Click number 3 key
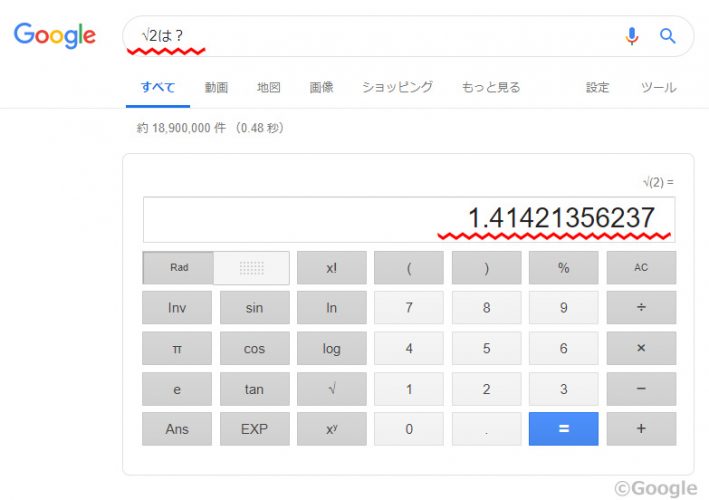This screenshot has width=709, height=500. coord(563,389)
